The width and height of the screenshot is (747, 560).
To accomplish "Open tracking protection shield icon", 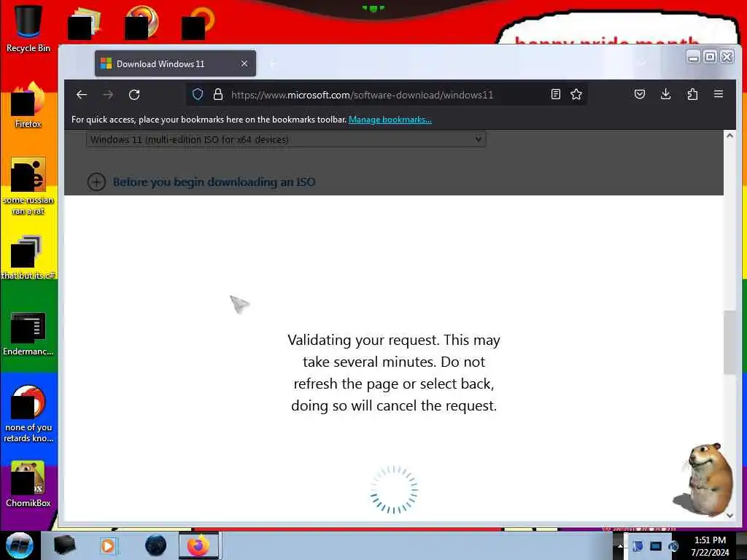I will 198,94.
